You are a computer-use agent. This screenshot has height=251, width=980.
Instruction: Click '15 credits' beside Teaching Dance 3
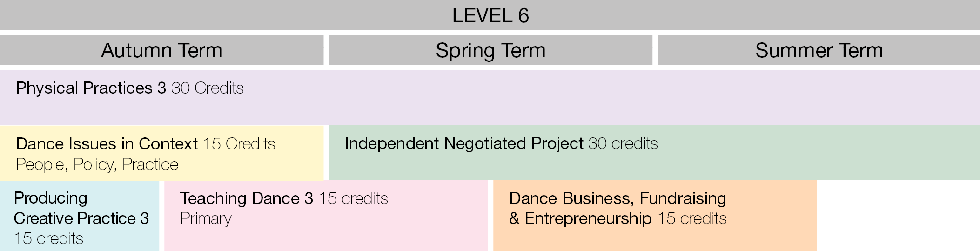(x=353, y=198)
